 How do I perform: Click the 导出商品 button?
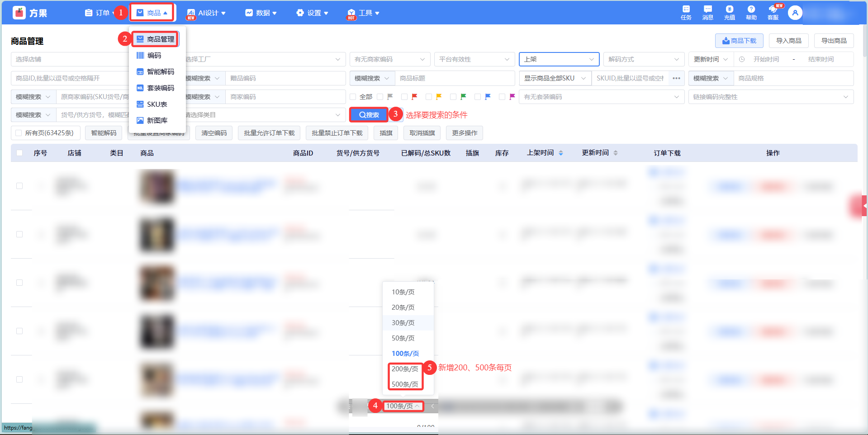(834, 41)
